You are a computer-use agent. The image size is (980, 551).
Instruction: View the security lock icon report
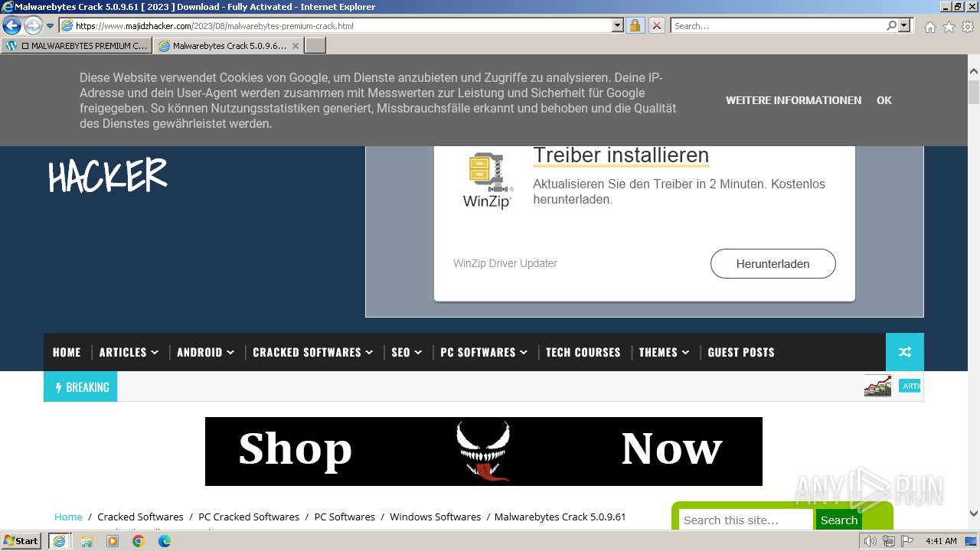coord(635,26)
